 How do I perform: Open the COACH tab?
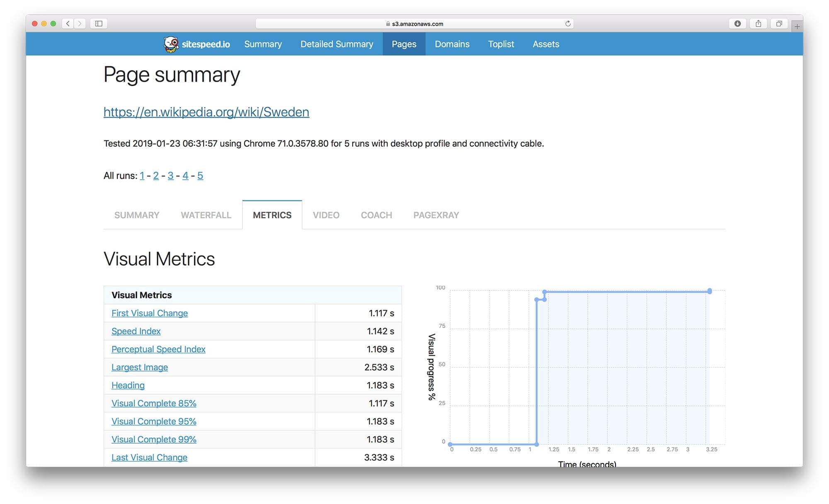[376, 215]
